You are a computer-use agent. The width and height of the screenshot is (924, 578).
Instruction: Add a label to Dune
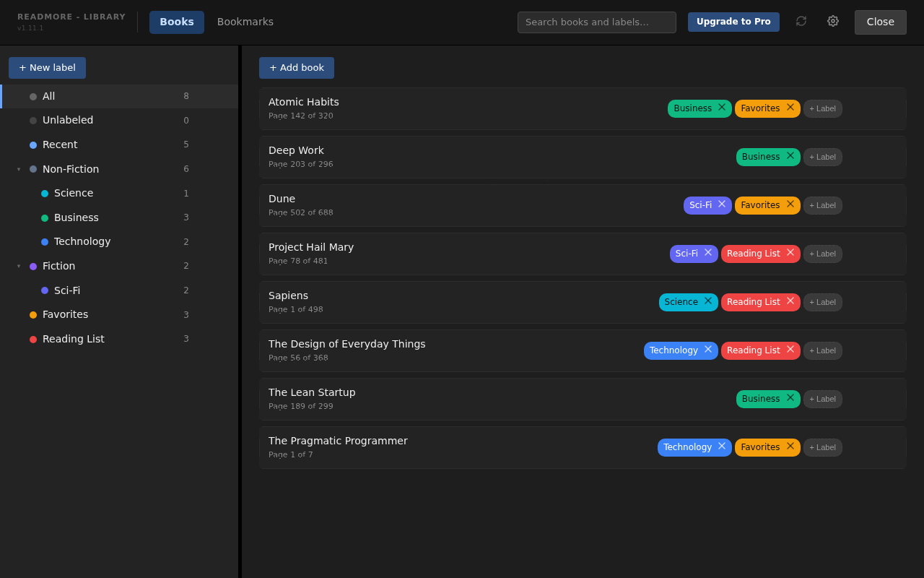pyautogui.click(x=823, y=205)
